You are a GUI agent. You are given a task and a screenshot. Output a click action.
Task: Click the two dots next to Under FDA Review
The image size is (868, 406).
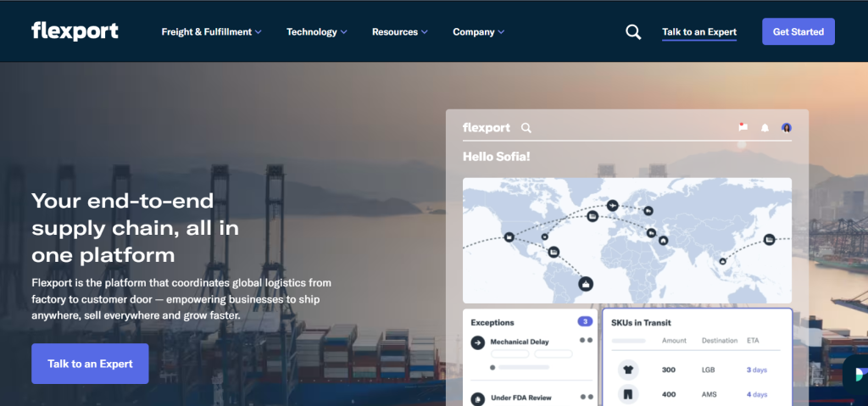click(587, 397)
